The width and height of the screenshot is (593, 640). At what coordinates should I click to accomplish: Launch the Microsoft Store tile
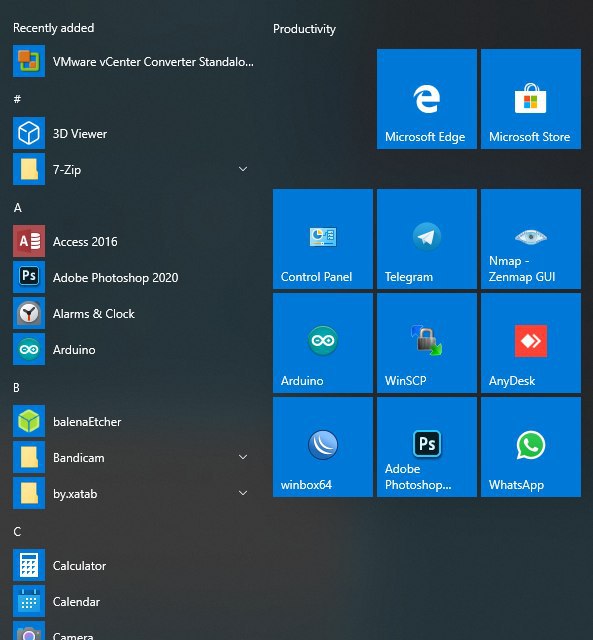click(531, 99)
